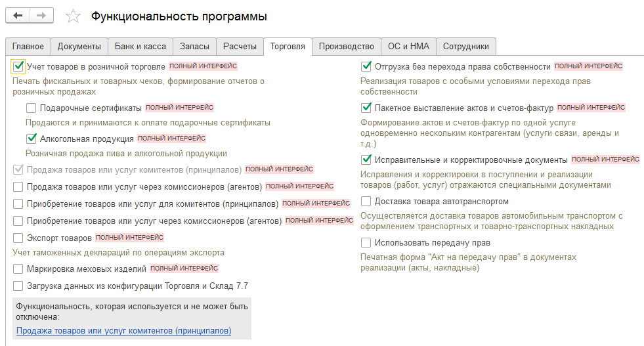Go to the Производство tab
Image resolution: width=644 pixels, height=346 pixels.
tap(347, 47)
